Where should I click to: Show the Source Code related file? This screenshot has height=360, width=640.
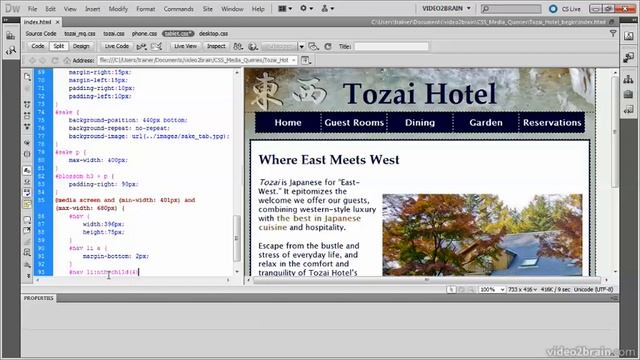(41, 33)
